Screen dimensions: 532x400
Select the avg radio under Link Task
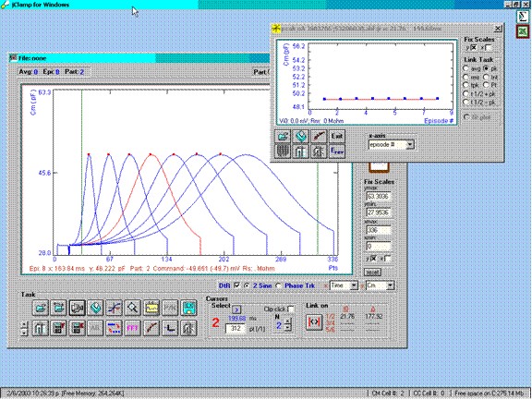click(x=466, y=68)
